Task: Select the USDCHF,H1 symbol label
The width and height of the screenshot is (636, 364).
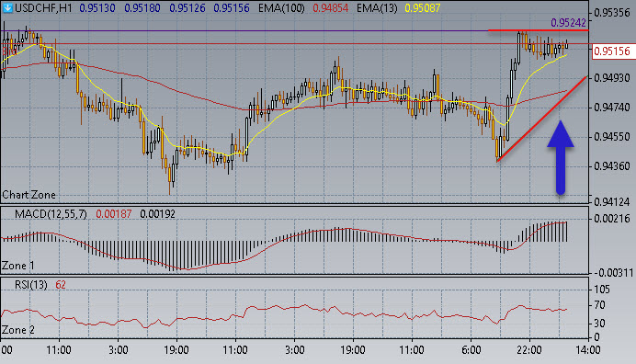Action: 43,8
